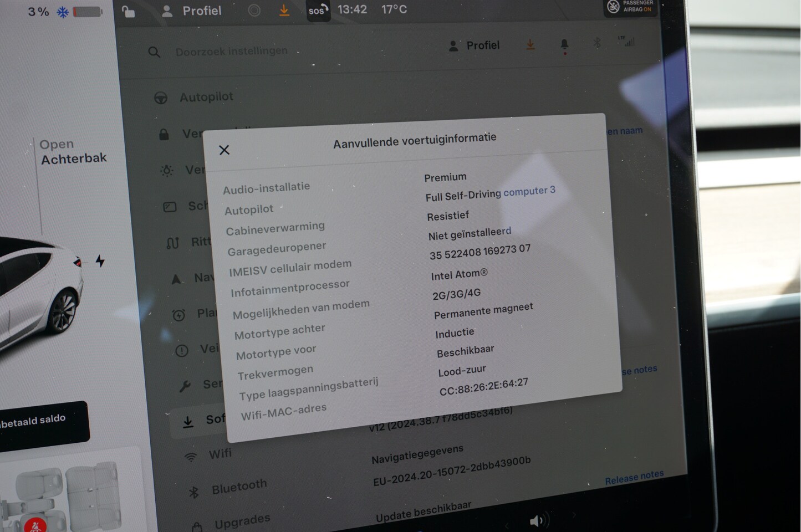The image size is (801, 532).
Task: Tap the red seatbelt warning icon
Action: tap(35, 525)
